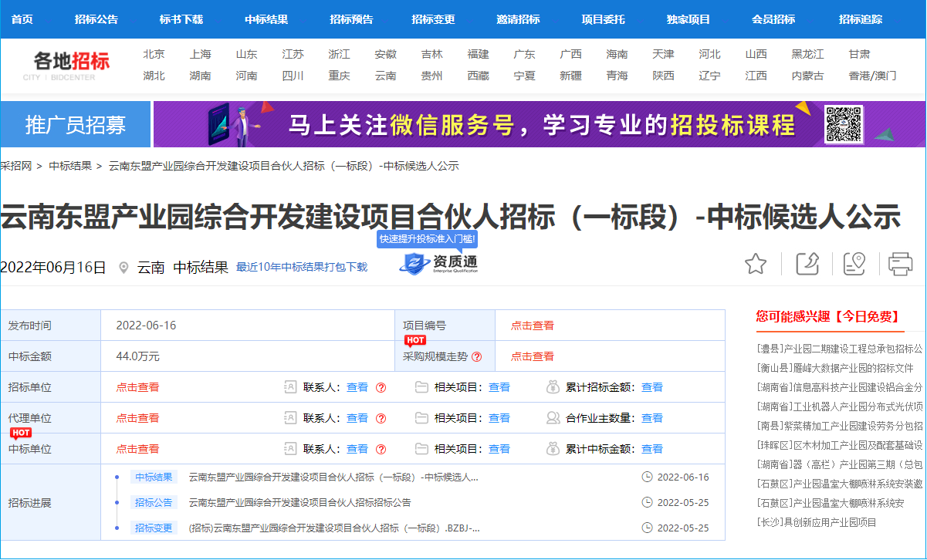Image resolution: width=927 pixels, height=560 pixels.
Task: Click the share/edit note icon
Action: [x=807, y=264]
